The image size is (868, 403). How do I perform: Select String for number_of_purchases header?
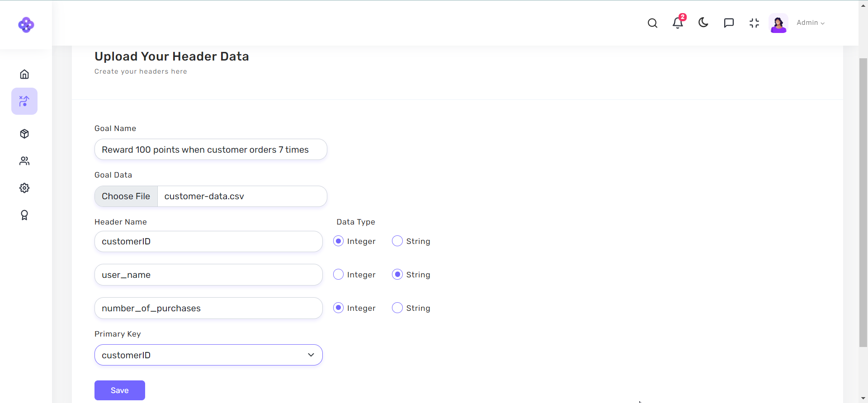point(397,308)
